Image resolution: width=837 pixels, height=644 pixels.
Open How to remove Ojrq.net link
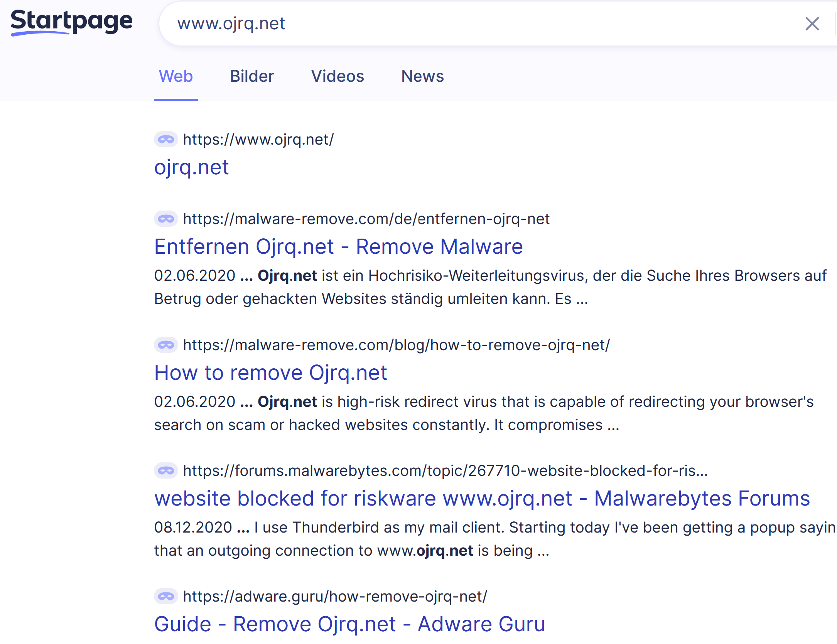(x=270, y=373)
